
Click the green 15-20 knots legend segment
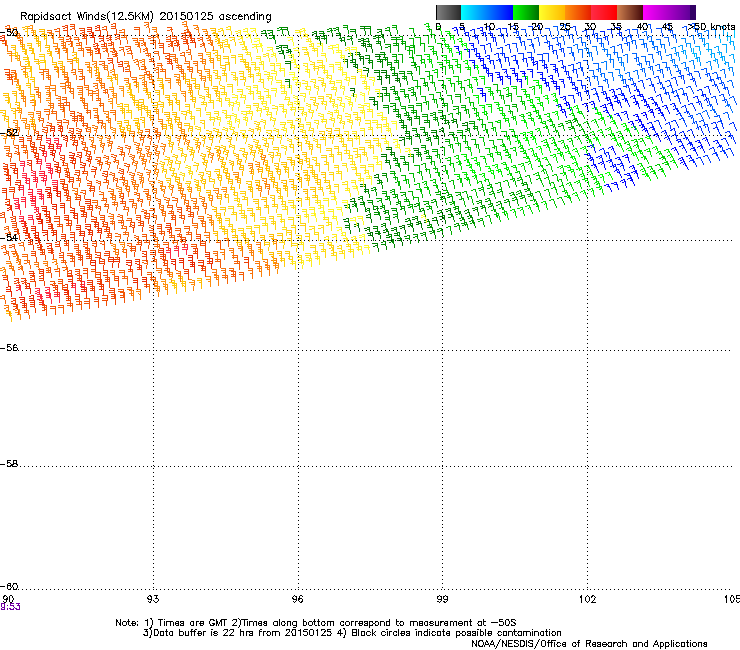[x=526, y=12]
